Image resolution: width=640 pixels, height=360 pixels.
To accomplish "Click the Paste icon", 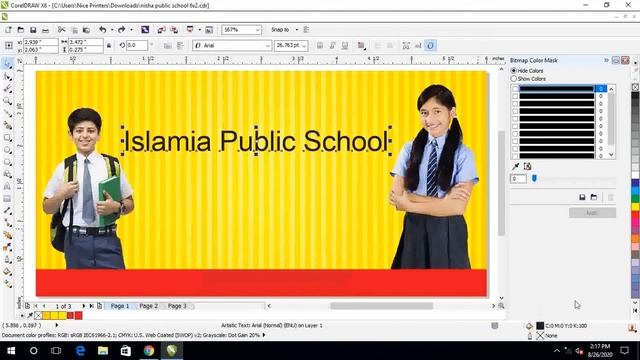I will [86, 30].
